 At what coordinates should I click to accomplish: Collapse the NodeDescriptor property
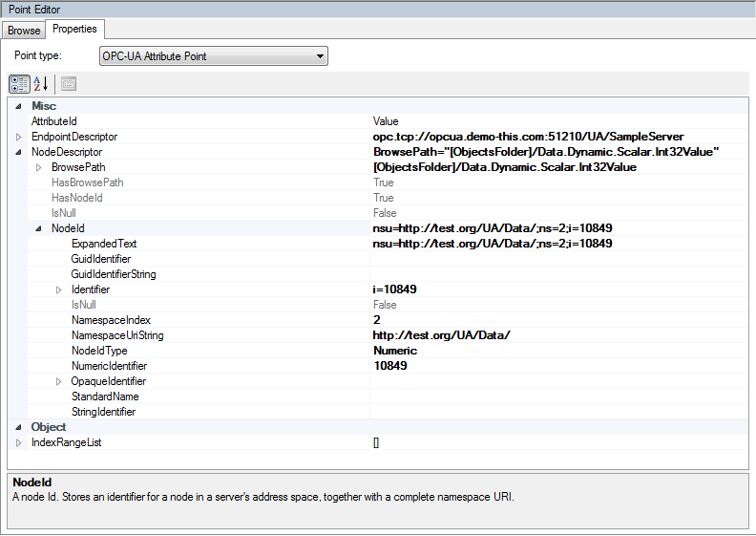(18, 152)
